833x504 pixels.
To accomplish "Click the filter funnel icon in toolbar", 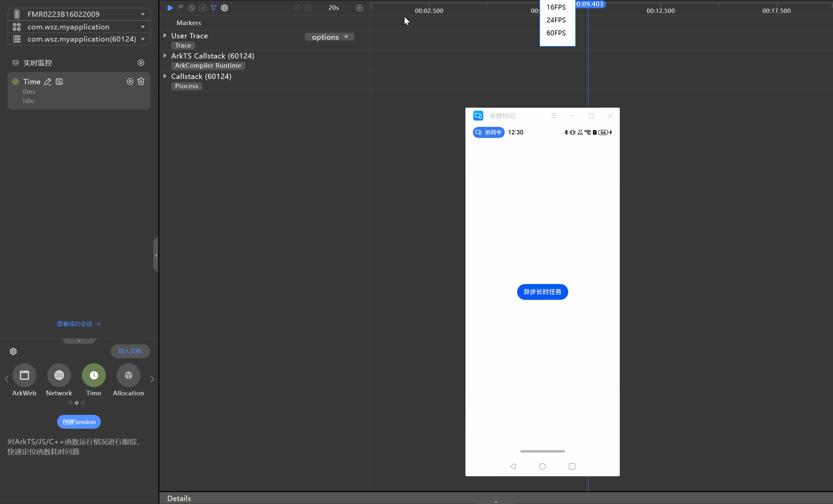I will (x=213, y=8).
